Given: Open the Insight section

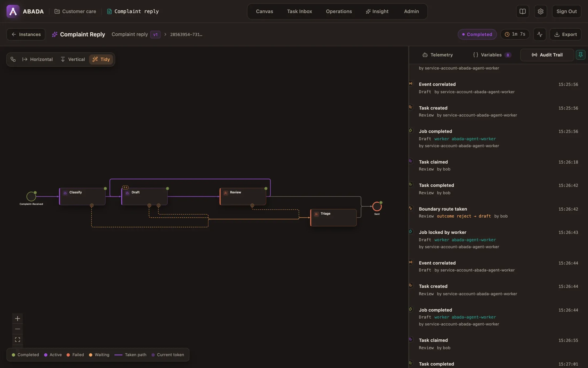Looking at the screenshot, I should (x=377, y=11).
